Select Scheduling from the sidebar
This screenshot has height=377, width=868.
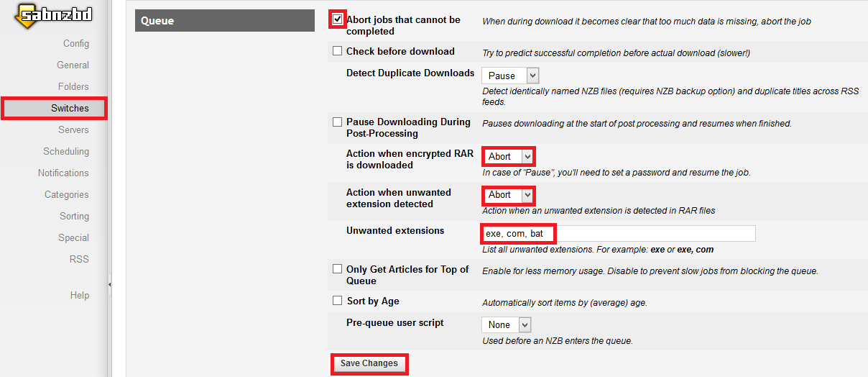66,151
